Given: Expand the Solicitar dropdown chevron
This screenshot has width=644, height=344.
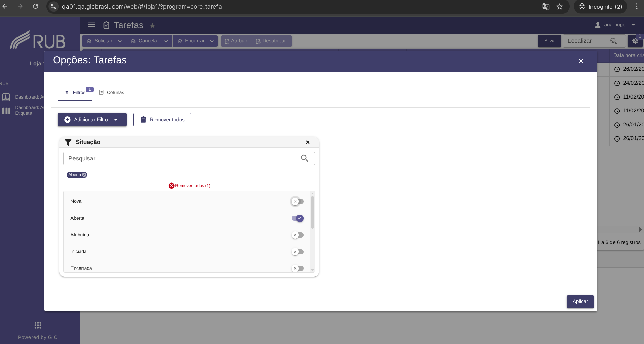Looking at the screenshot, I should (x=120, y=41).
